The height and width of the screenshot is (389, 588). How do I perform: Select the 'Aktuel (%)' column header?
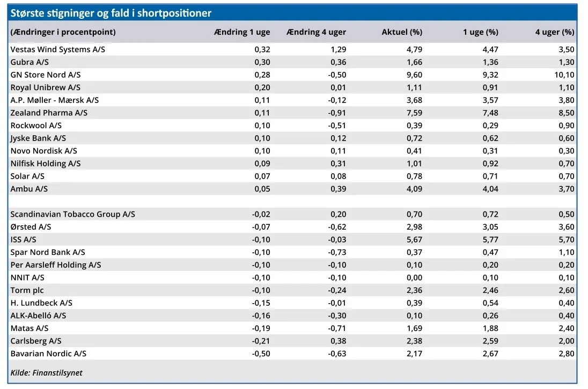pyautogui.click(x=402, y=32)
